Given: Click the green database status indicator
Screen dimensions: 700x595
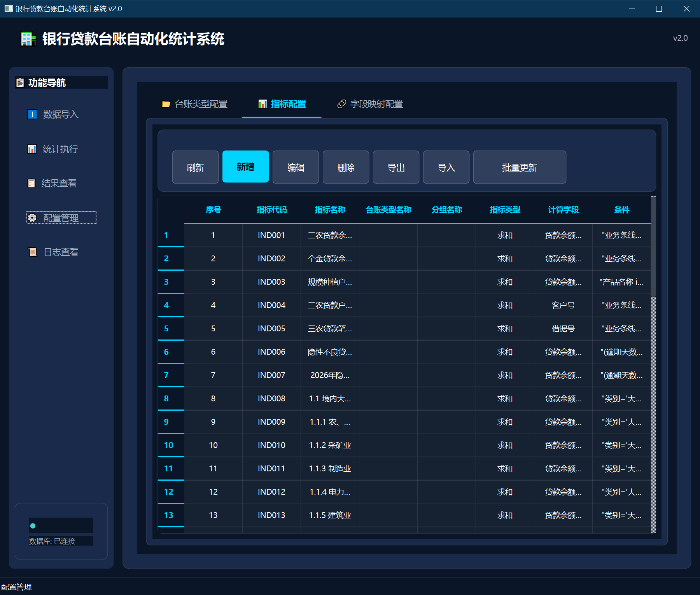Looking at the screenshot, I should (x=33, y=526).
